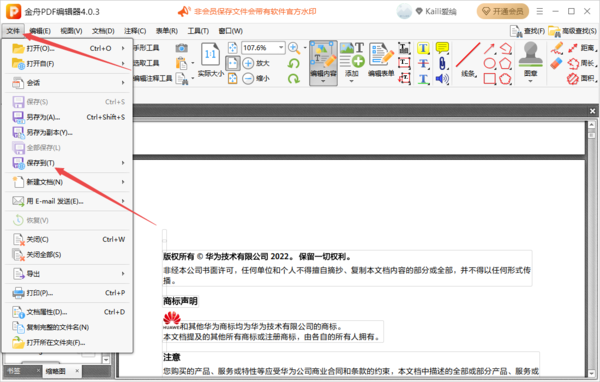Click the Advanced Find (高级查找) button
Viewport: 600px width, 382px height.
(x=572, y=31)
